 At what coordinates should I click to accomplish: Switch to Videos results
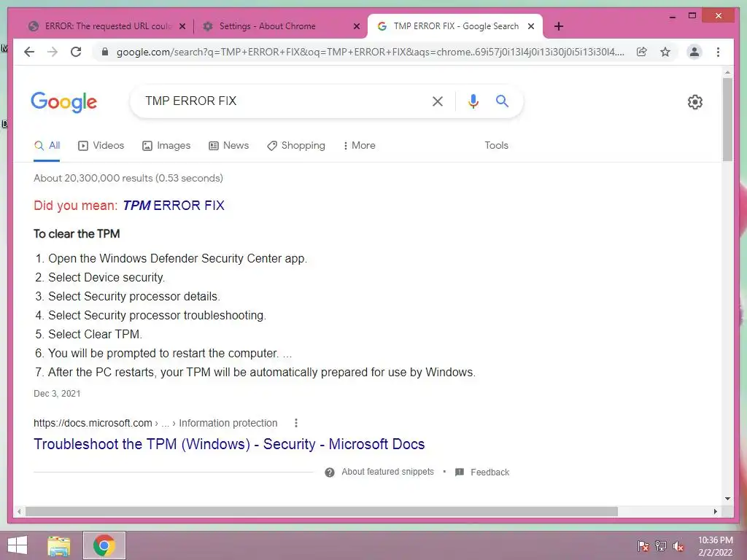click(x=101, y=145)
